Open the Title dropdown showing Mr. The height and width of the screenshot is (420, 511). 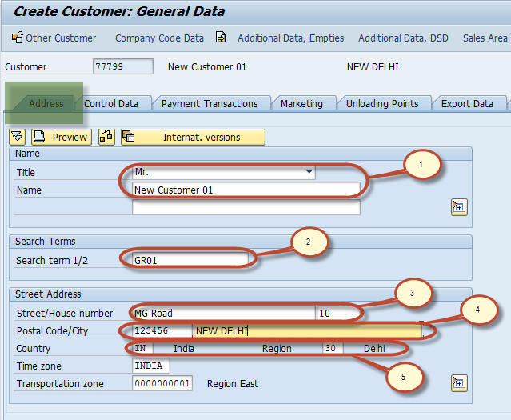click(x=309, y=172)
